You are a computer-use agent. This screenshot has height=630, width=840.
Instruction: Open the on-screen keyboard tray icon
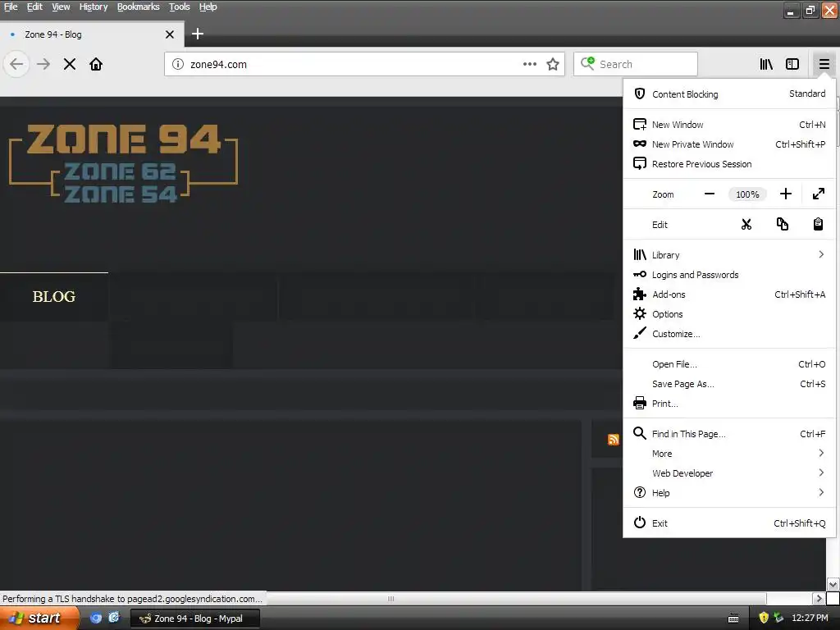tap(733, 619)
